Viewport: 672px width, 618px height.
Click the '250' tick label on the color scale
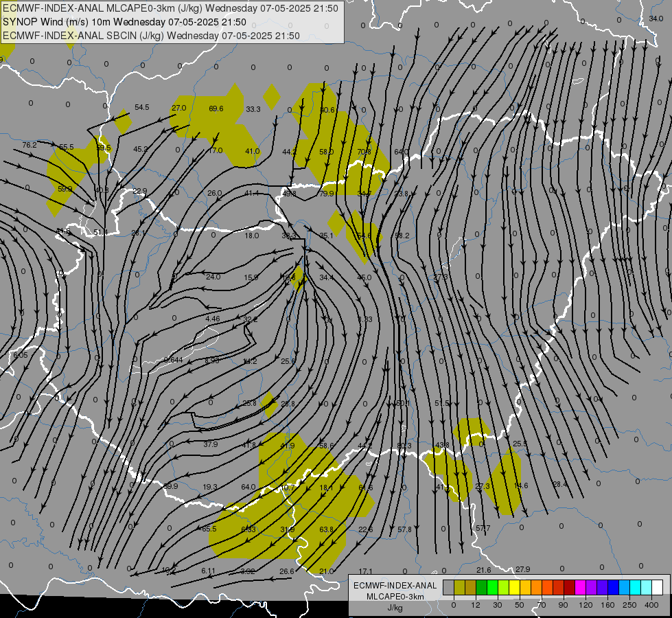pos(629,605)
